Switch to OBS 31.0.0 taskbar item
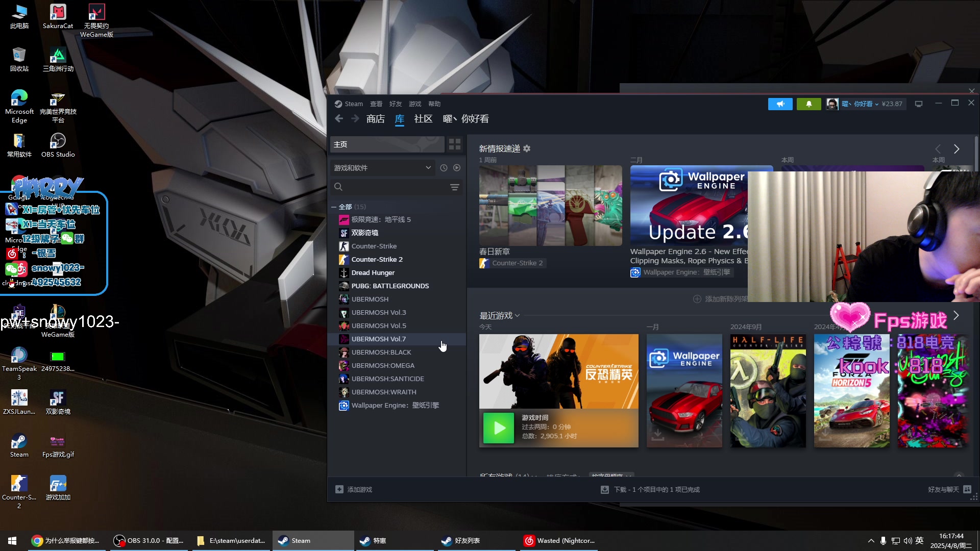 point(149,540)
